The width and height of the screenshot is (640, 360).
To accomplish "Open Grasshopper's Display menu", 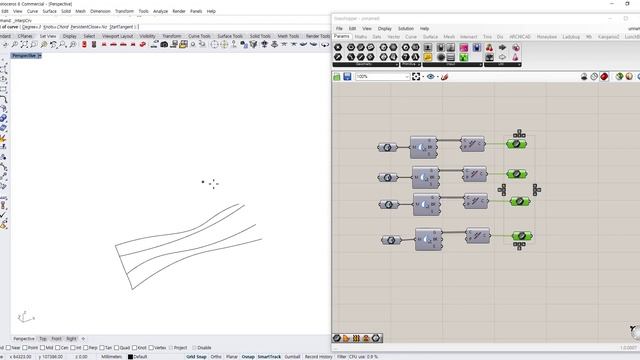I will point(384,29).
